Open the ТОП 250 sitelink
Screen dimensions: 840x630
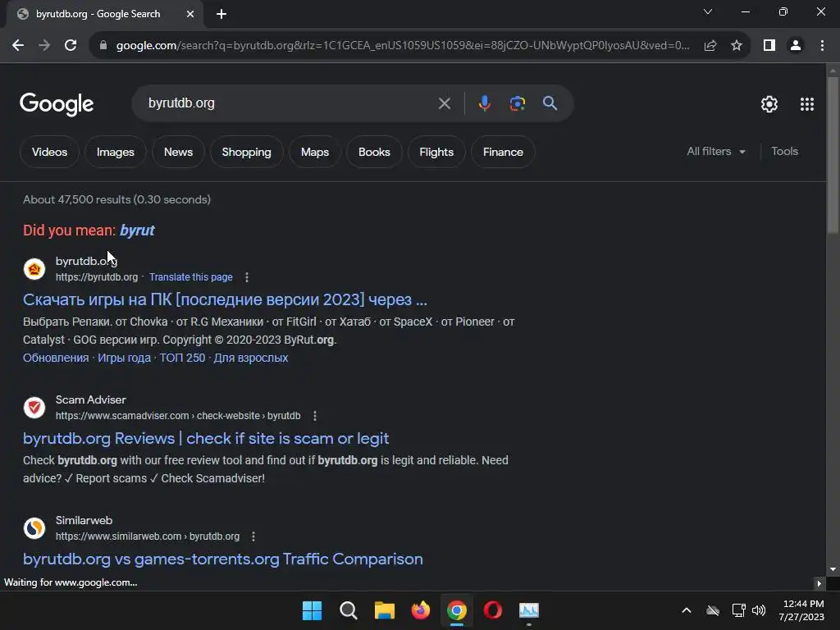(x=182, y=358)
